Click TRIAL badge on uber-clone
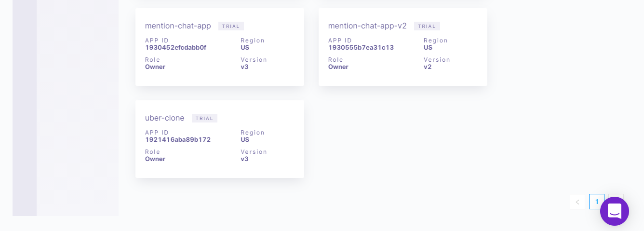 [x=204, y=118]
